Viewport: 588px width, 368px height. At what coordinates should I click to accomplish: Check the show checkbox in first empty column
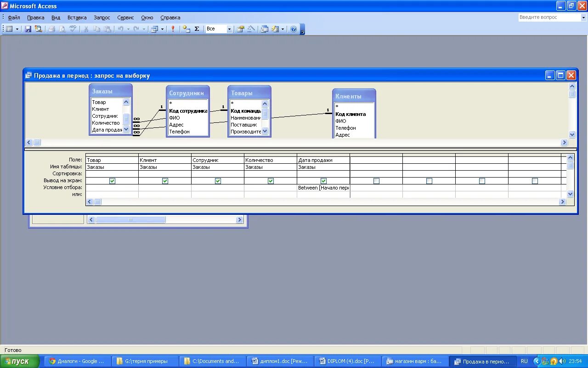376,181
